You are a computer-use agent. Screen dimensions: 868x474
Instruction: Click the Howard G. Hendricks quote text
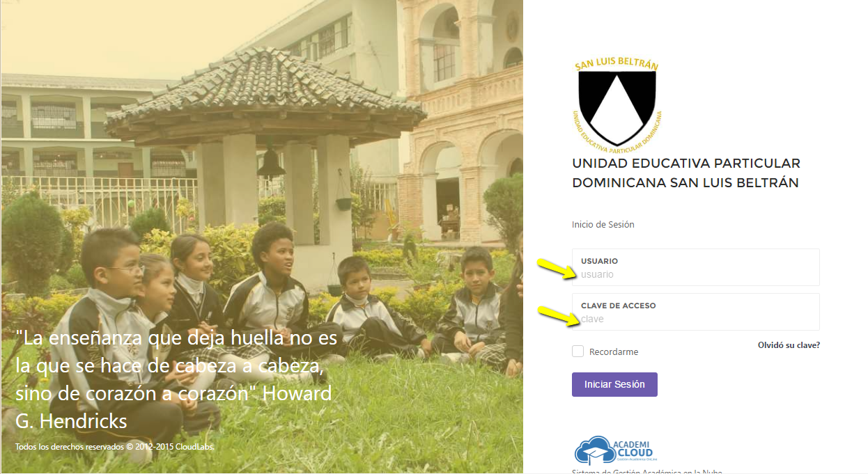176,380
